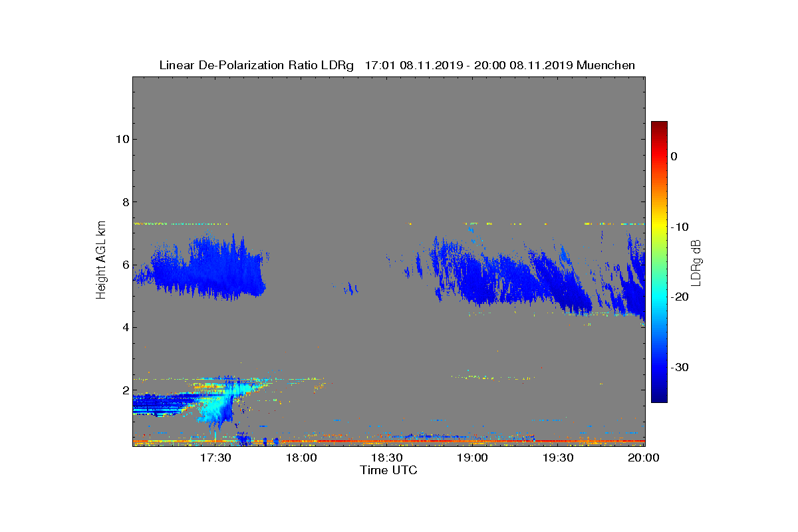Click the 0 dB colorbar tick label
Screen dimensions: 798x532
tap(674, 156)
